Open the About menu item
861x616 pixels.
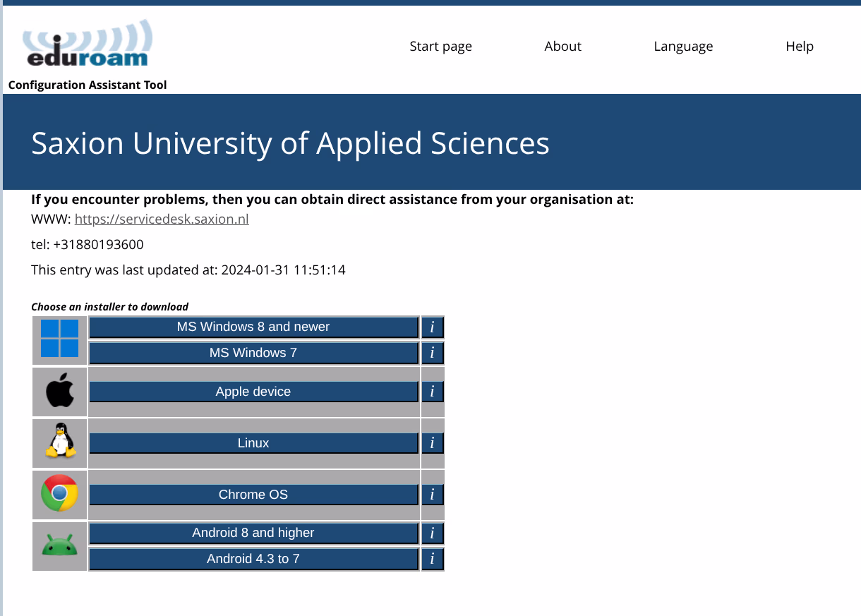563,46
